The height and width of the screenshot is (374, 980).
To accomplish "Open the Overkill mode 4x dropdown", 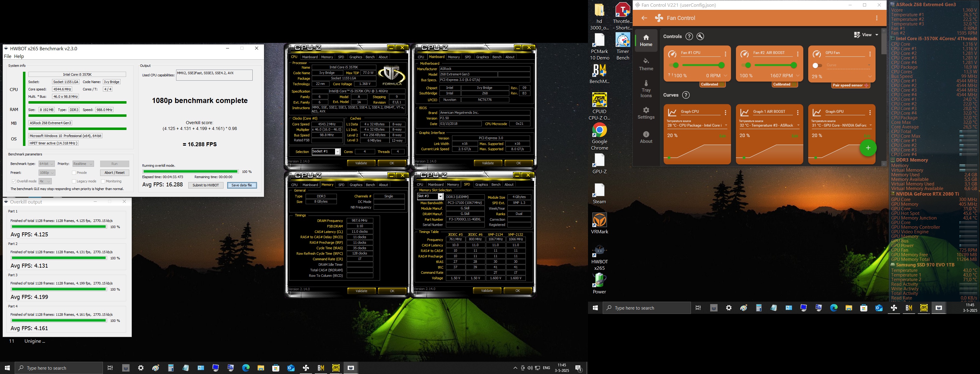I will [45, 181].
